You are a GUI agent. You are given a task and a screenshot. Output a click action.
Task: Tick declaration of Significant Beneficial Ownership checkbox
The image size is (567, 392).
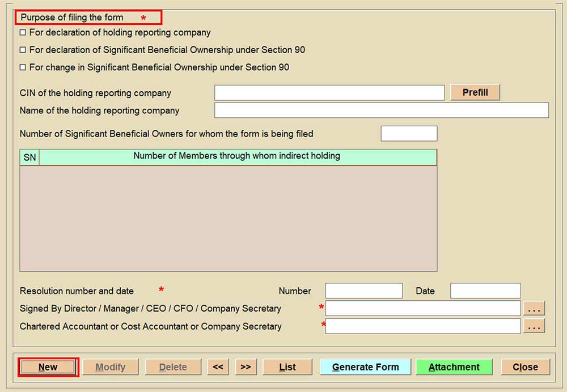click(x=23, y=50)
